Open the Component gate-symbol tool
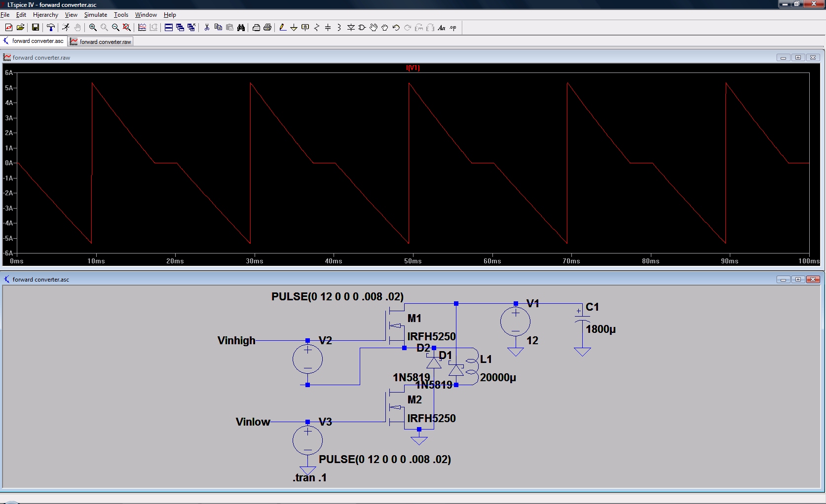The image size is (826, 504). [362, 28]
